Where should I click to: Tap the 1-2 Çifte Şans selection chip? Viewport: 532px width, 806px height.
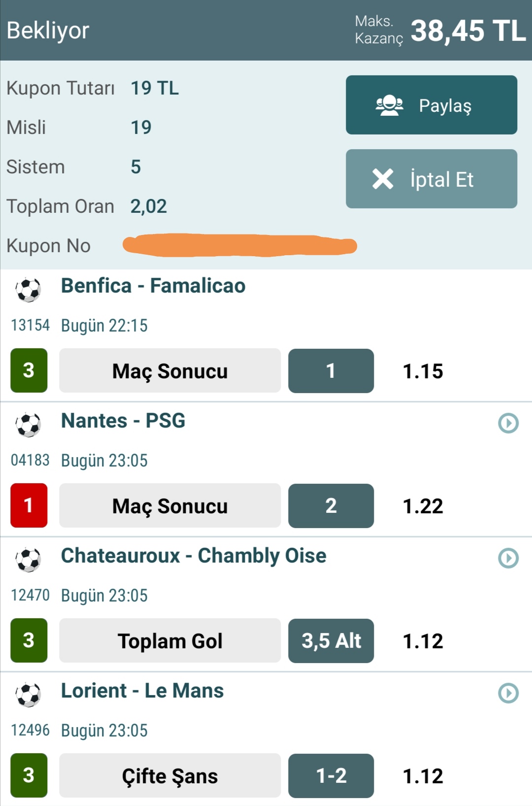coord(331,775)
